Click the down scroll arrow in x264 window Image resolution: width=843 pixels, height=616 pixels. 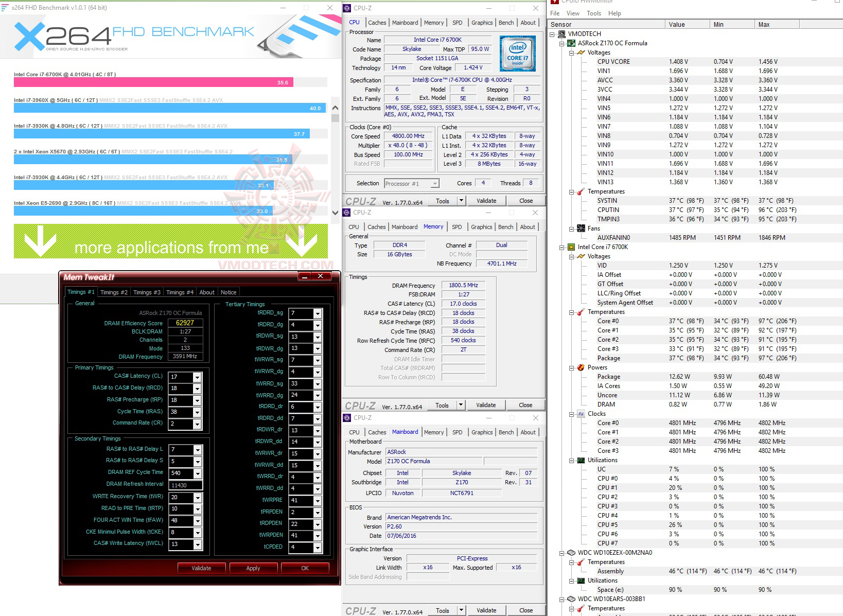(x=335, y=213)
